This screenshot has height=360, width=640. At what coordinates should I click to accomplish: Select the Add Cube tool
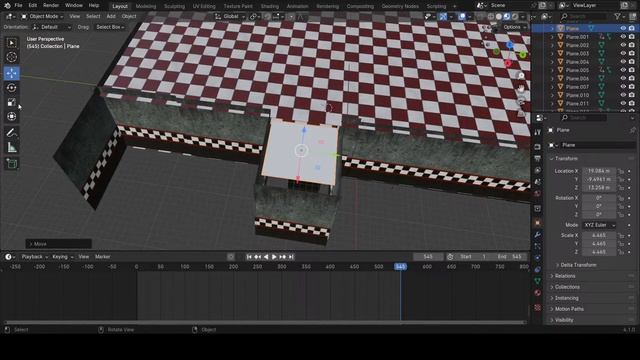point(12,163)
